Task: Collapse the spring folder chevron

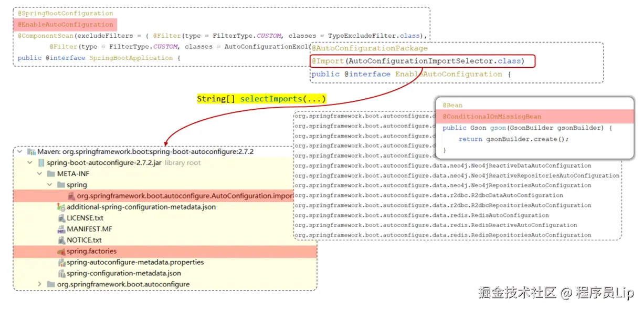Action: pos(49,185)
